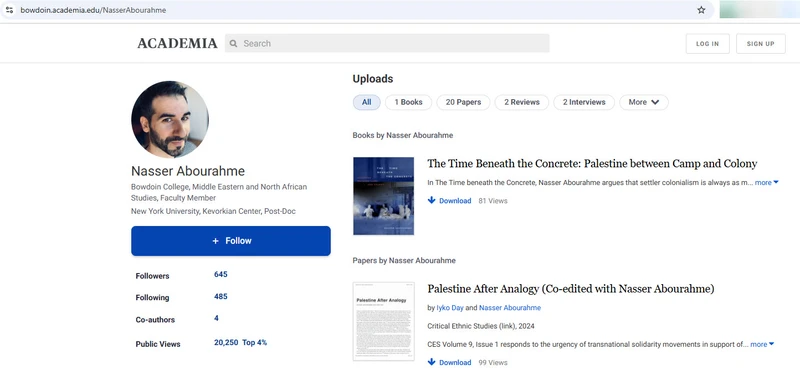The width and height of the screenshot is (800, 370).
Task: Open site information icon beside the URL
Action: (x=9, y=10)
